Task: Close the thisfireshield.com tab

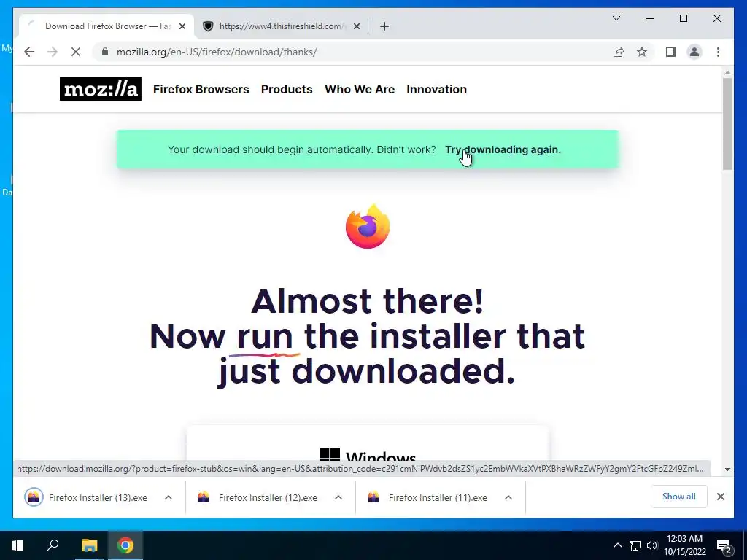Action: [x=356, y=26]
